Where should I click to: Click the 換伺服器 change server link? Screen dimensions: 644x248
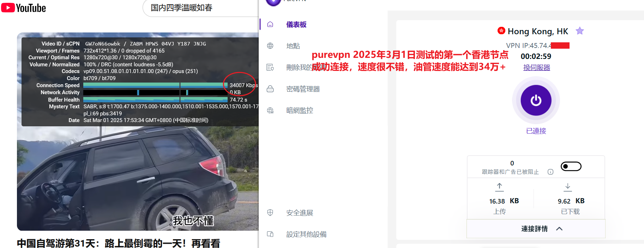(536, 67)
